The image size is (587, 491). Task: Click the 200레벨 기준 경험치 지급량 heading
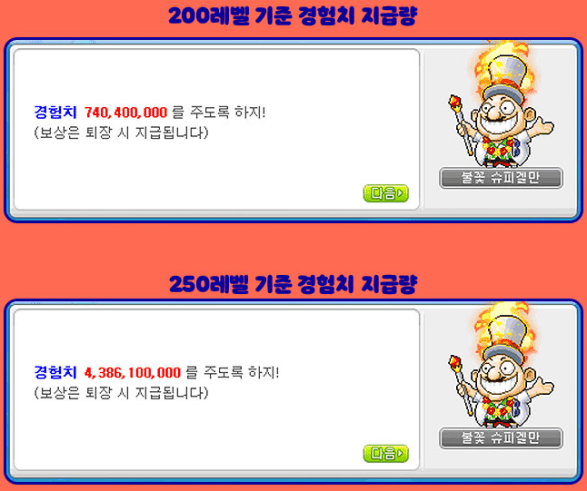pyautogui.click(x=292, y=16)
